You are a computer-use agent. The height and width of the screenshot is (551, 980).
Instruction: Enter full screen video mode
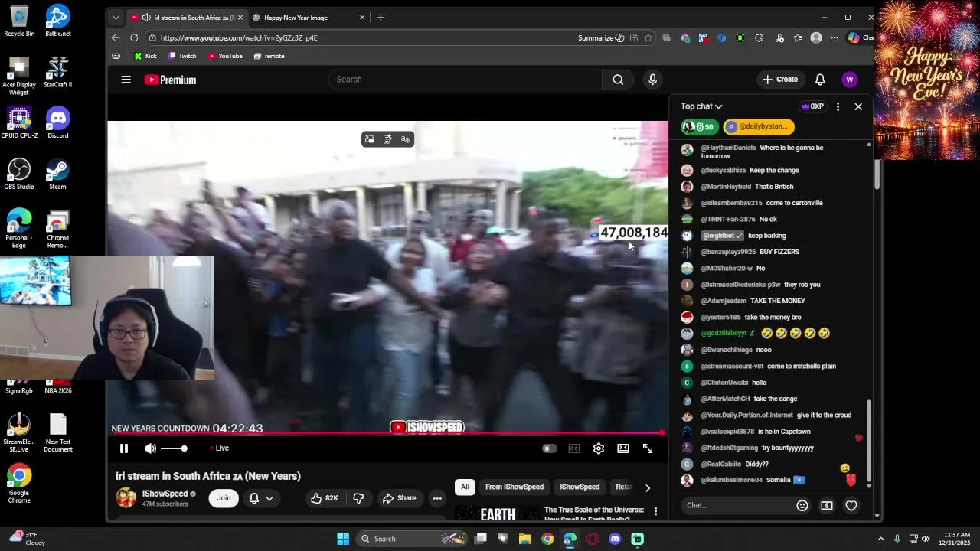pos(648,448)
